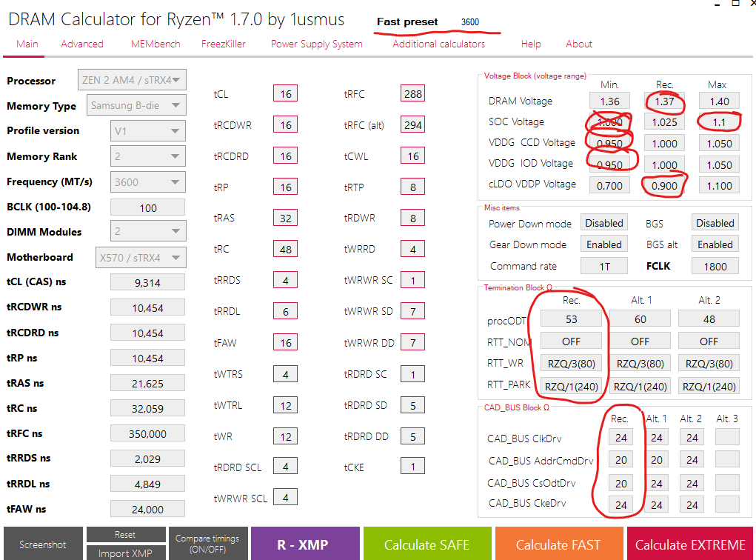Expand the Memory Rank dropdown
The height and width of the screenshot is (560, 756).
pyautogui.click(x=147, y=156)
